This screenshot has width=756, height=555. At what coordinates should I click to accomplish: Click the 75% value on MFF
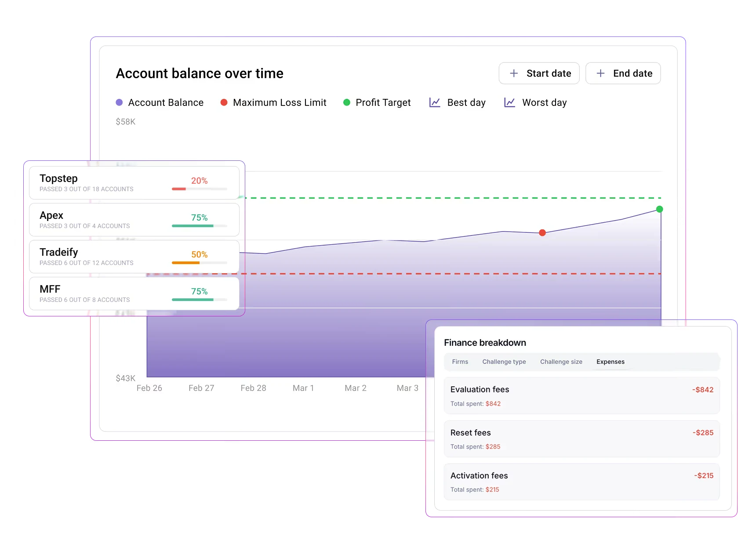[199, 291]
